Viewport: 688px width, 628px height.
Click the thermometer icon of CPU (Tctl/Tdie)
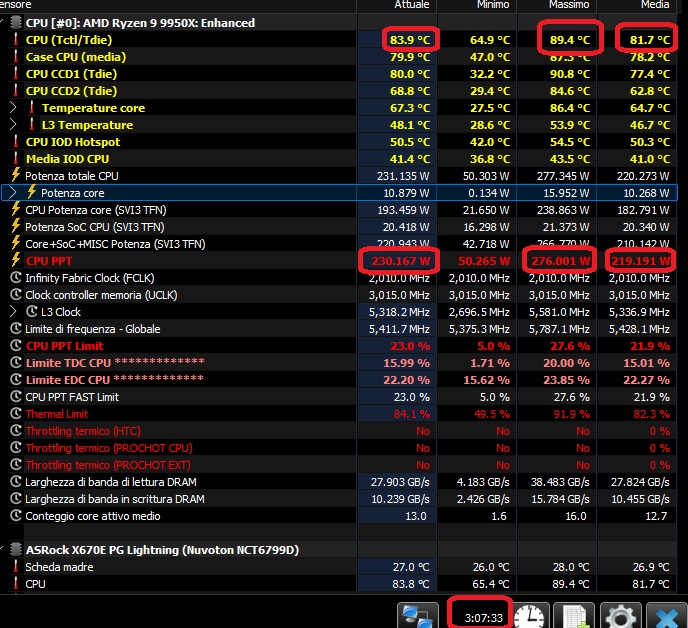[x=16, y=39]
